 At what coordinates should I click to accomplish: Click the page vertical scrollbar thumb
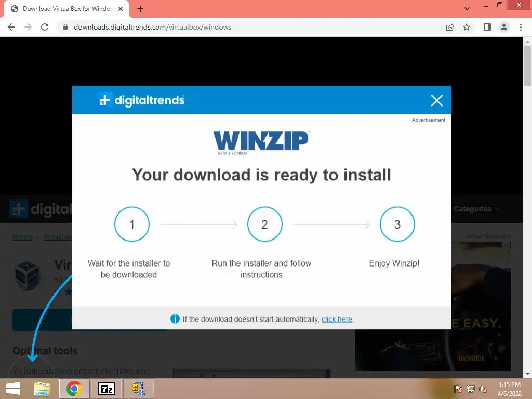pos(527,65)
